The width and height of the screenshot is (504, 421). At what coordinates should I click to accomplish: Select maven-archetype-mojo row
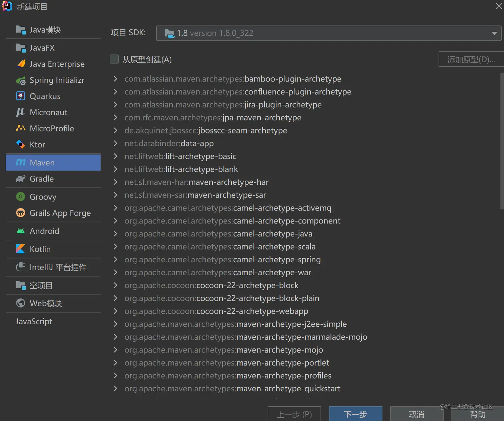(x=305, y=350)
